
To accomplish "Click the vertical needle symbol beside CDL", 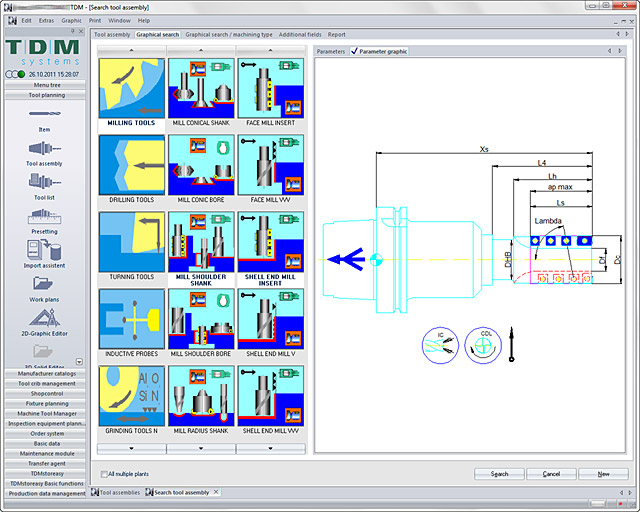I will pos(511,344).
